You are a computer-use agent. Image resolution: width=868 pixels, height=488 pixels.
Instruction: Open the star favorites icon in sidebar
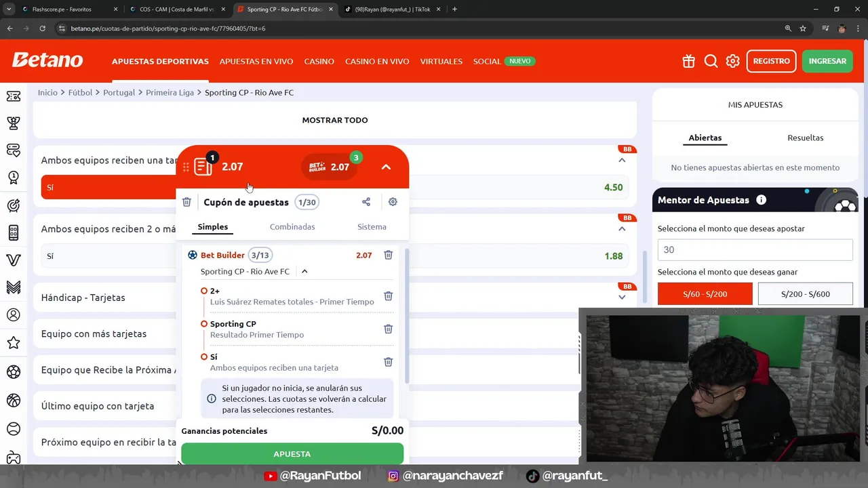(13, 343)
